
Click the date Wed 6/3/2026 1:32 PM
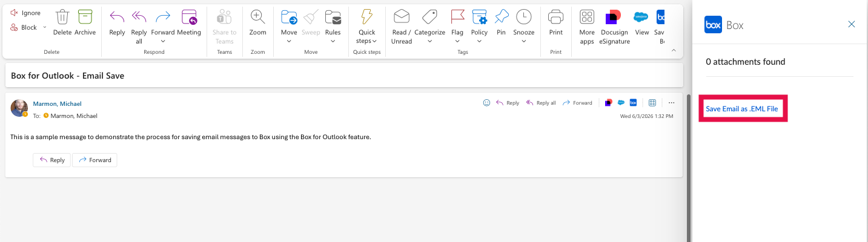tap(646, 116)
